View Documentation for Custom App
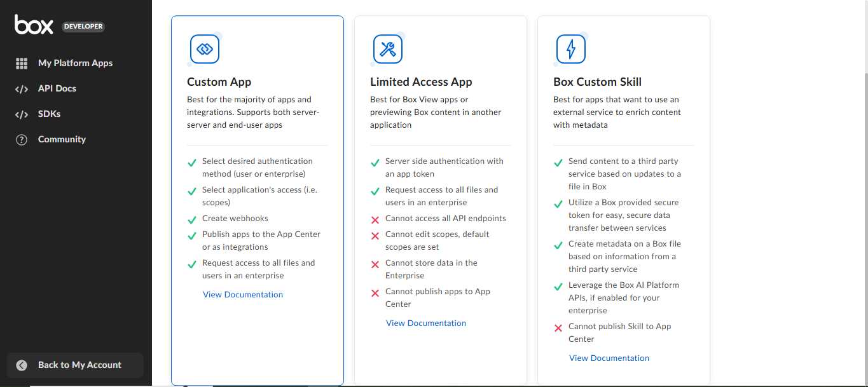Screen dimensions: 868x387 tap(243, 294)
